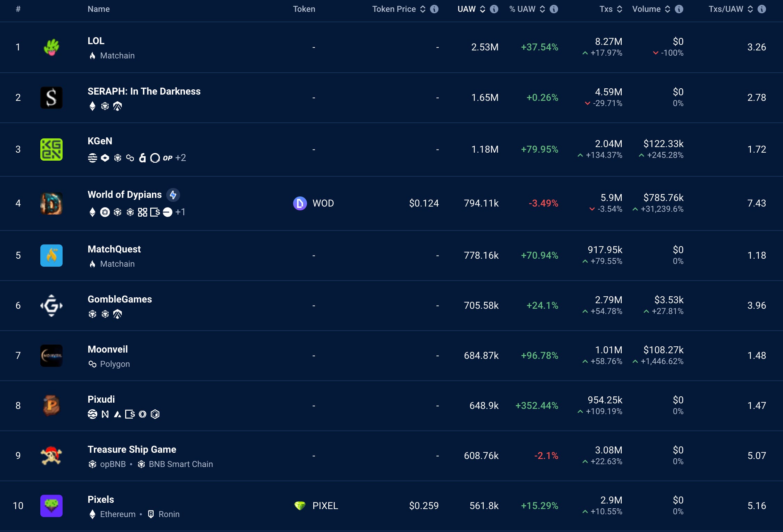
Task: Sort by Txs/UAW column arrows
Action: coord(750,9)
